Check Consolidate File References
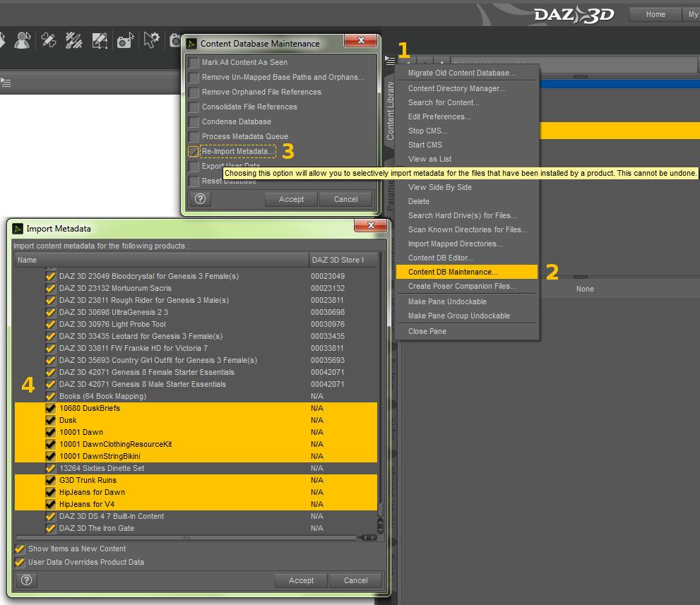The height and width of the screenshot is (605, 700). [194, 107]
